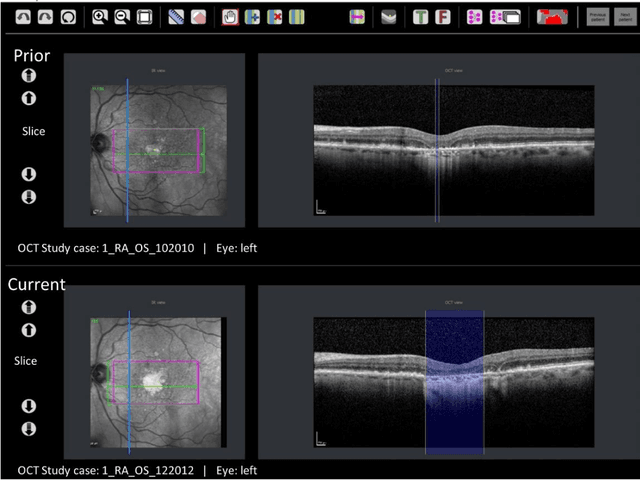Click the red X delete icon
Screen dimensions: 640x480
tap(274, 17)
